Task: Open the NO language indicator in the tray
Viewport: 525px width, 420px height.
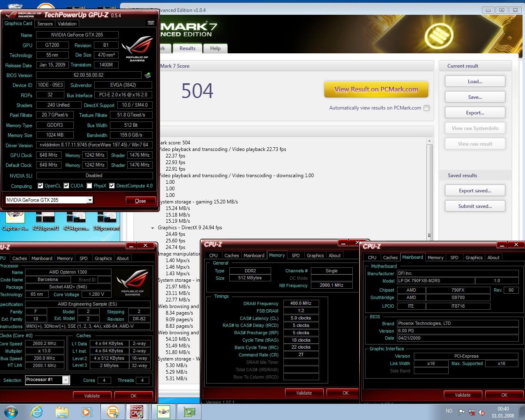Action: [449, 411]
